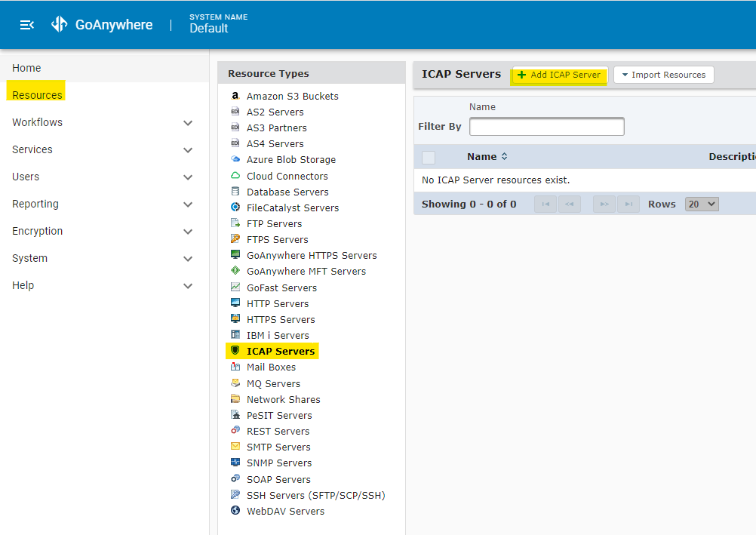
Task: Go to previous page of results
Action: click(x=570, y=204)
